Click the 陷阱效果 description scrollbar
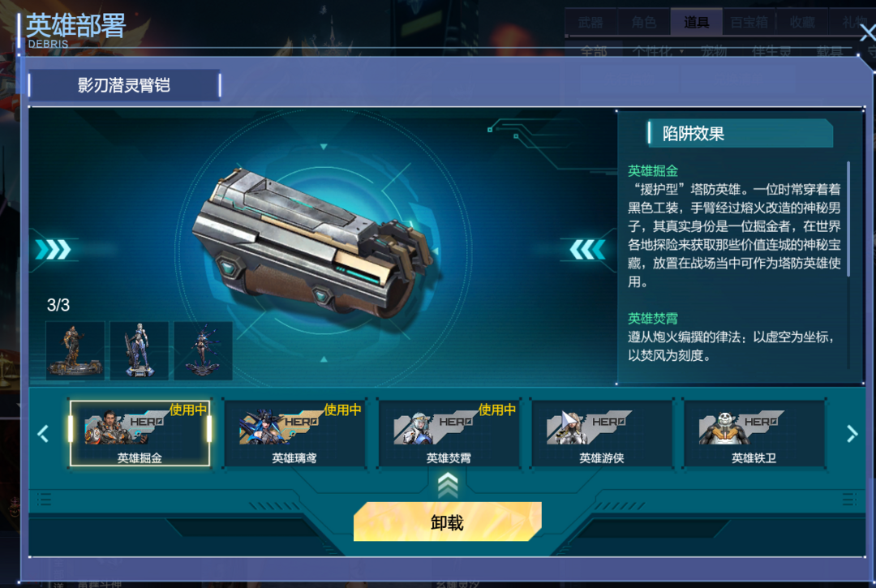 [848, 219]
